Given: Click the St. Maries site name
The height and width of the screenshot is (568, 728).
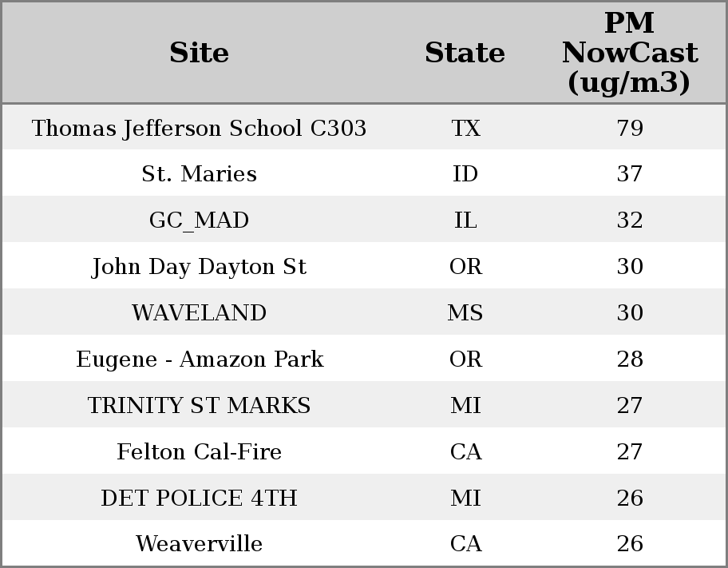Looking at the screenshot, I should (x=199, y=174).
